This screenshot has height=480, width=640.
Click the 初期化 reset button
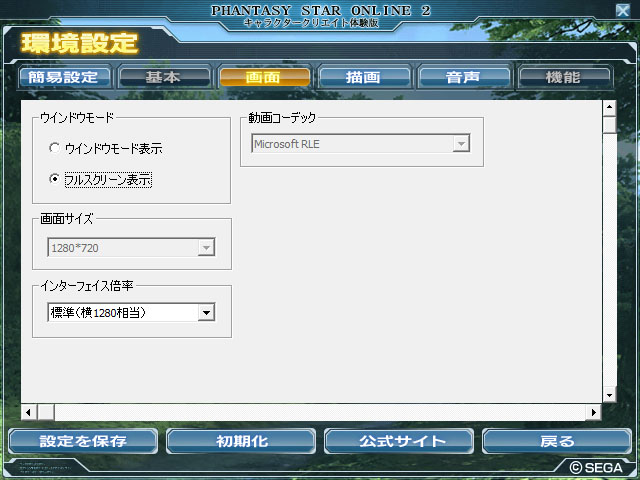(241, 441)
